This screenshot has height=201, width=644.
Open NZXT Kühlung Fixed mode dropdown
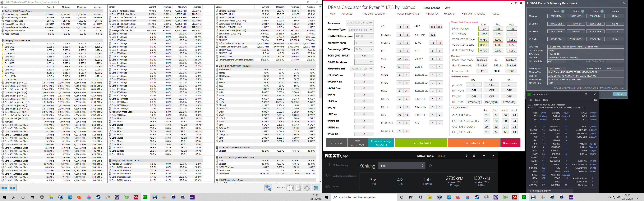coord(401,166)
